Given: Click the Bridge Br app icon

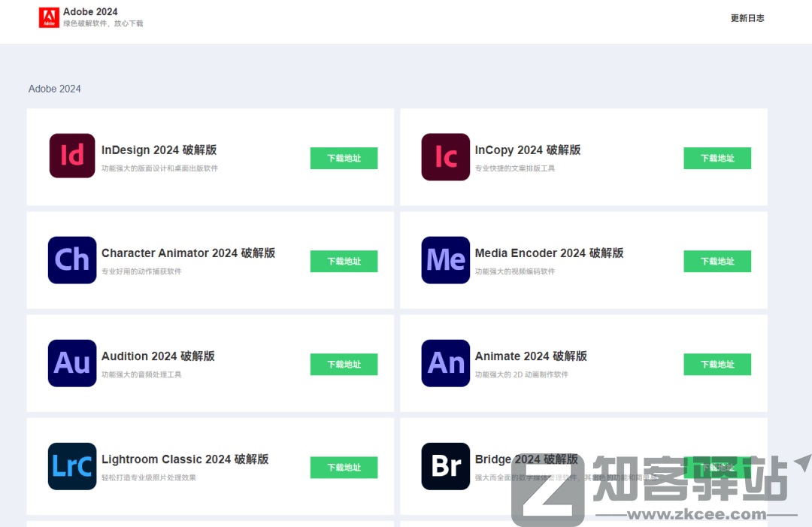Looking at the screenshot, I should point(445,466).
